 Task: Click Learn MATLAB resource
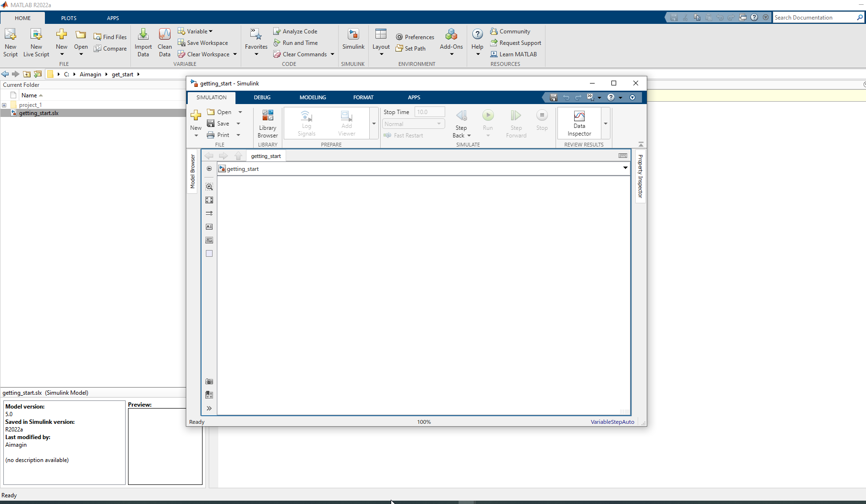(513, 54)
